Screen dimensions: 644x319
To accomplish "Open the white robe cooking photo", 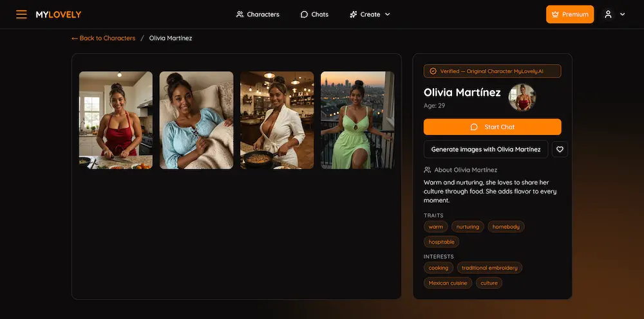I will [x=277, y=120].
